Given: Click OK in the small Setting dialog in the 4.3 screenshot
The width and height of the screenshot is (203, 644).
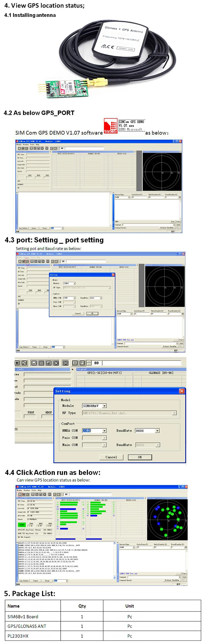Looking at the screenshot, I should click(92, 313).
